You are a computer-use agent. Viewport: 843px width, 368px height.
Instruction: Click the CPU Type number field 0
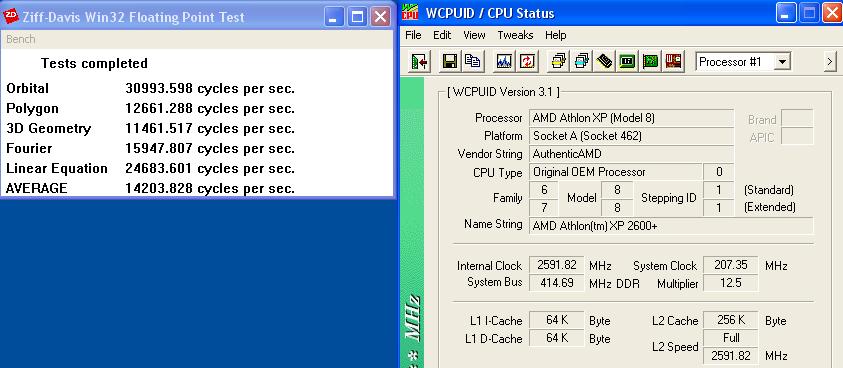click(x=718, y=172)
